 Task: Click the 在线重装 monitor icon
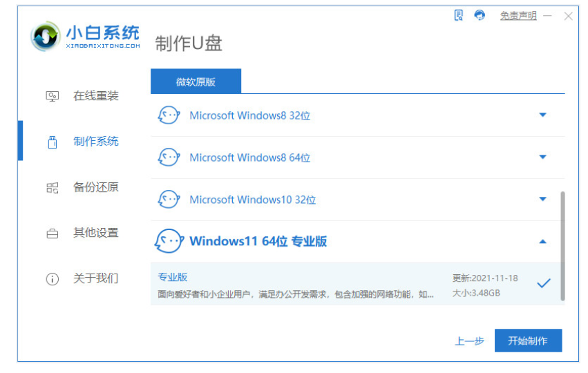[53, 96]
